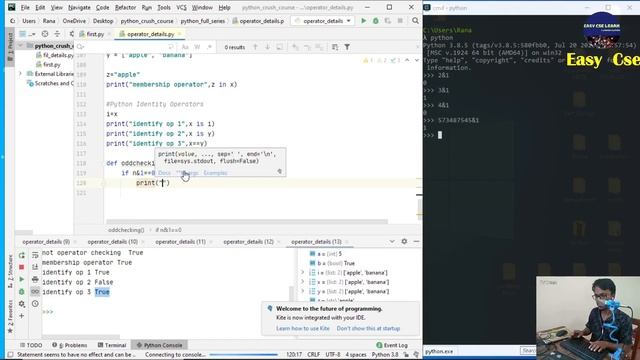Expand variable y list in variables pane
Screen dimensions: 640x360
click(302, 291)
